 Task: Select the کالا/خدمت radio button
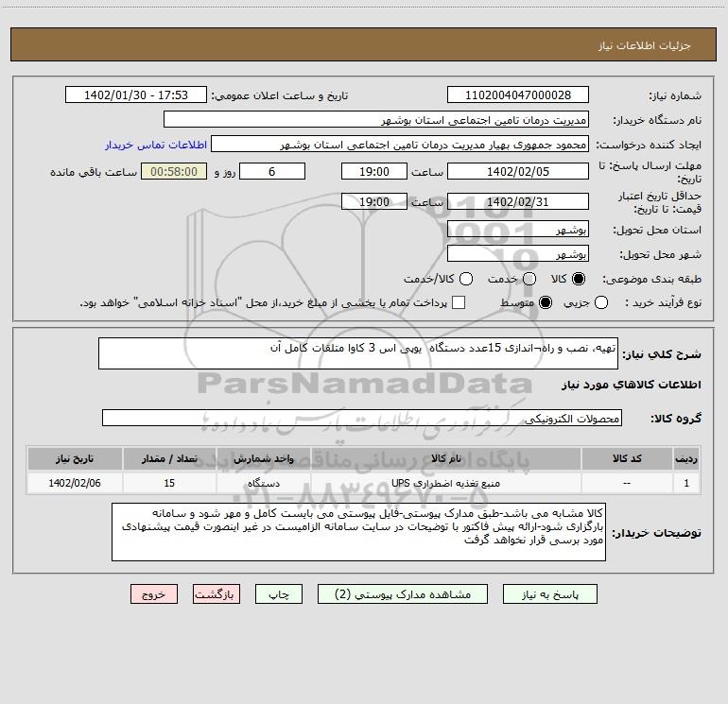466,279
